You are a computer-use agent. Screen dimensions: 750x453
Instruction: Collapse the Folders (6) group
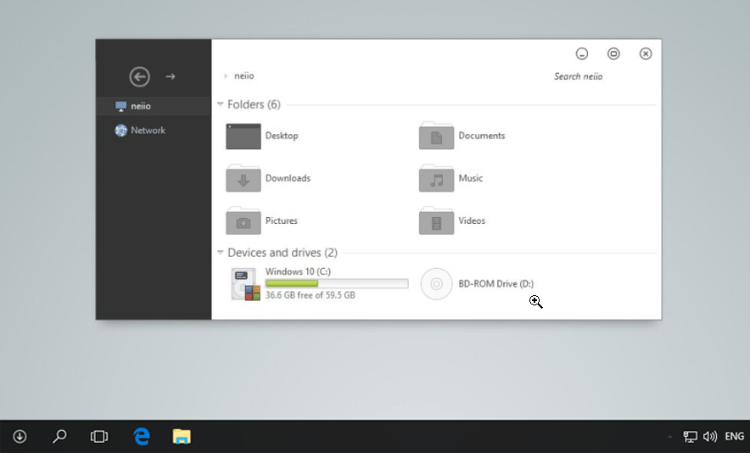[x=220, y=104]
